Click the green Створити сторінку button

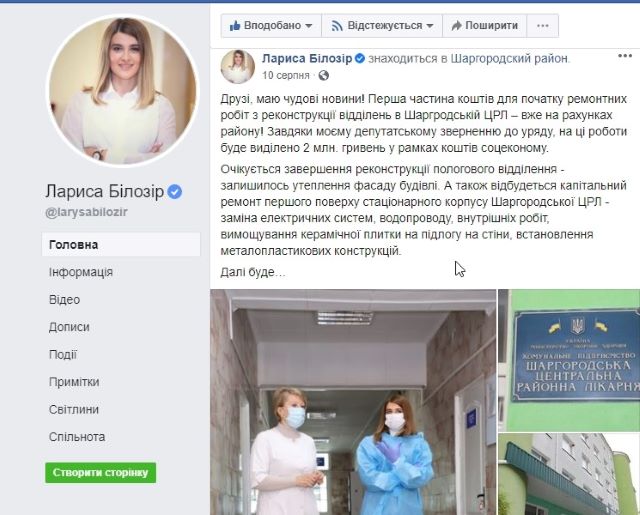[x=100, y=473]
